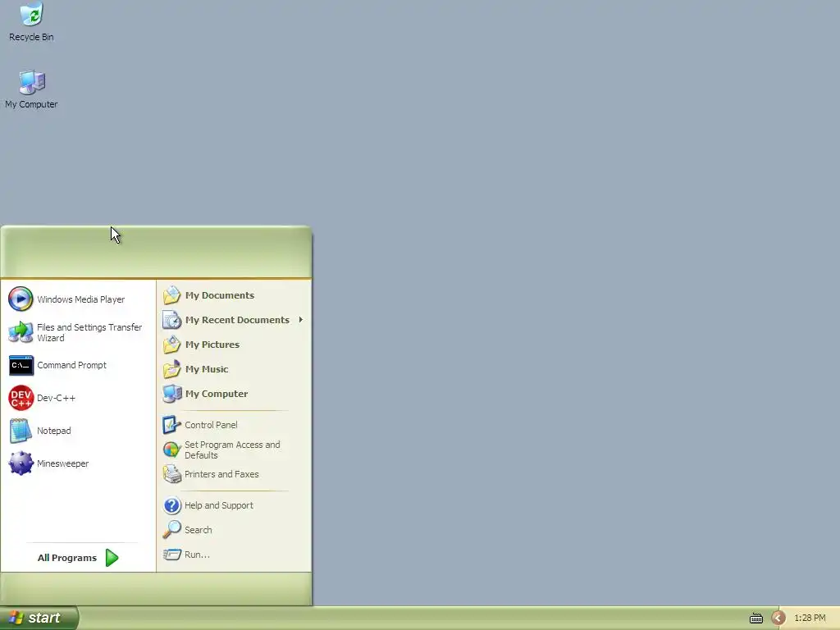Screen dimensions: 840x630
Task: Click the My Music folder icon
Action: click(172, 369)
